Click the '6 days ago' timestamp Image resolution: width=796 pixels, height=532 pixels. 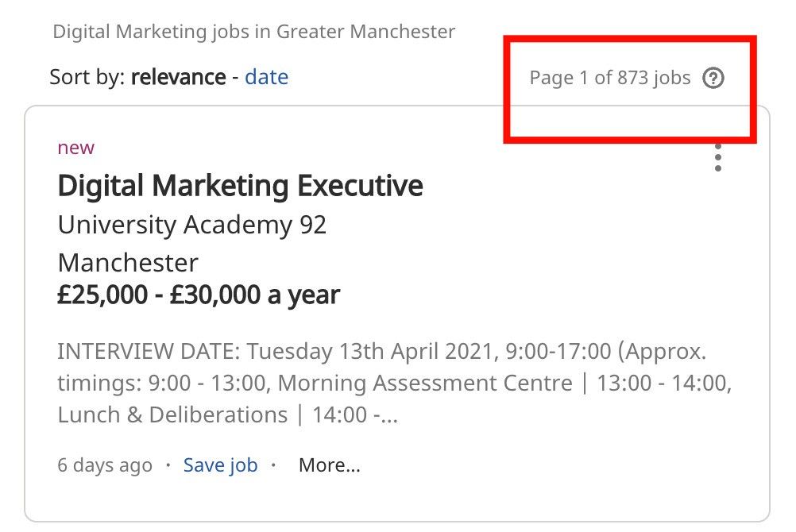[104, 465]
